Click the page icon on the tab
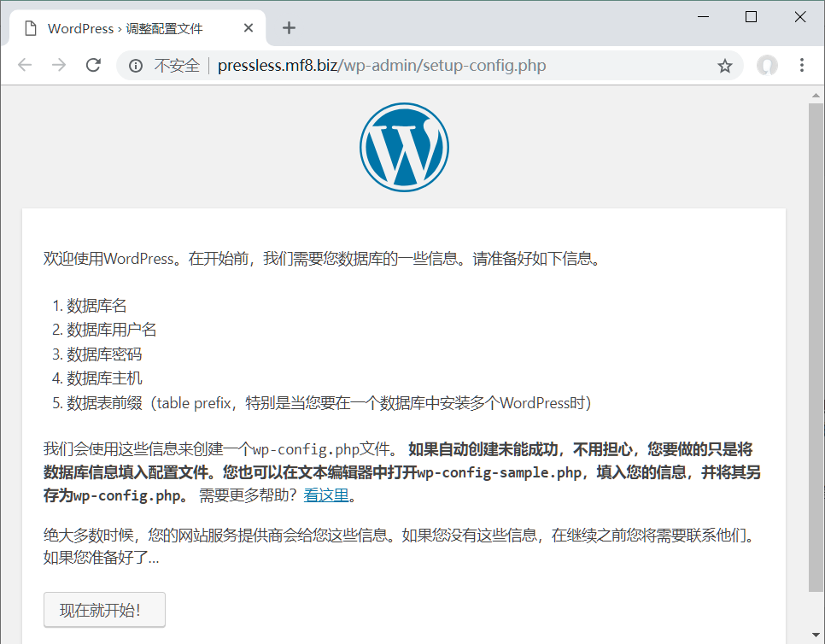This screenshot has height=644, width=825. [x=31, y=28]
